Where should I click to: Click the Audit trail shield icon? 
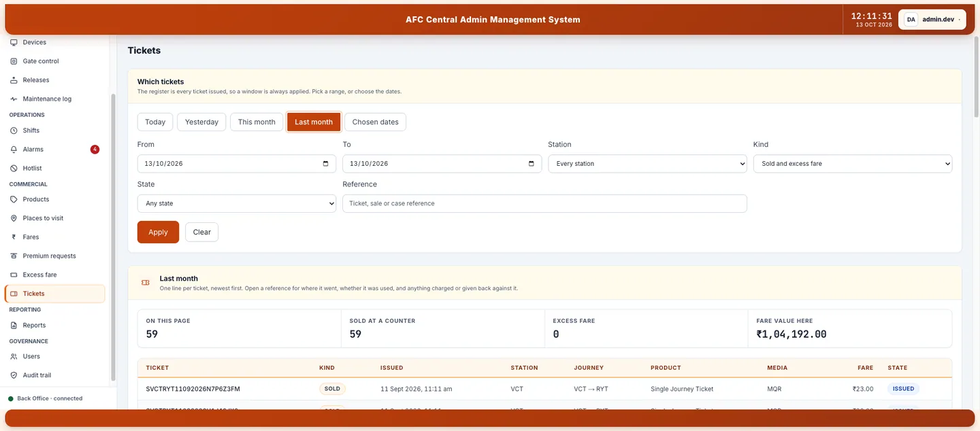[14, 375]
